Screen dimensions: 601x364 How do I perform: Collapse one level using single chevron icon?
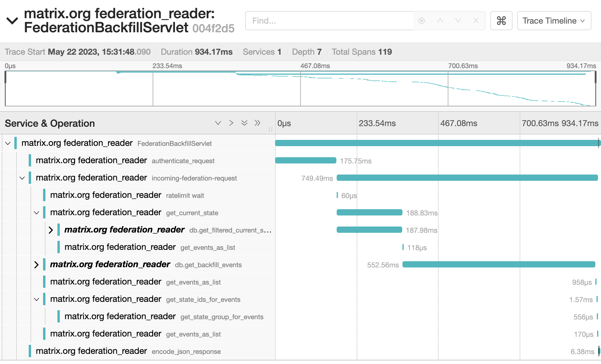pyautogui.click(x=218, y=123)
